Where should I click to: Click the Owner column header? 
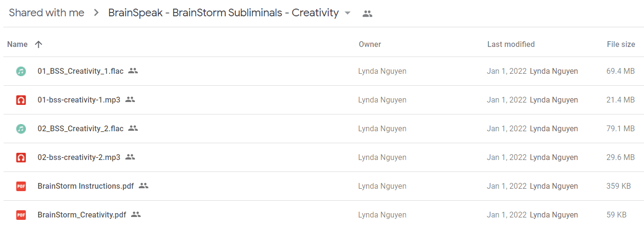pos(370,44)
